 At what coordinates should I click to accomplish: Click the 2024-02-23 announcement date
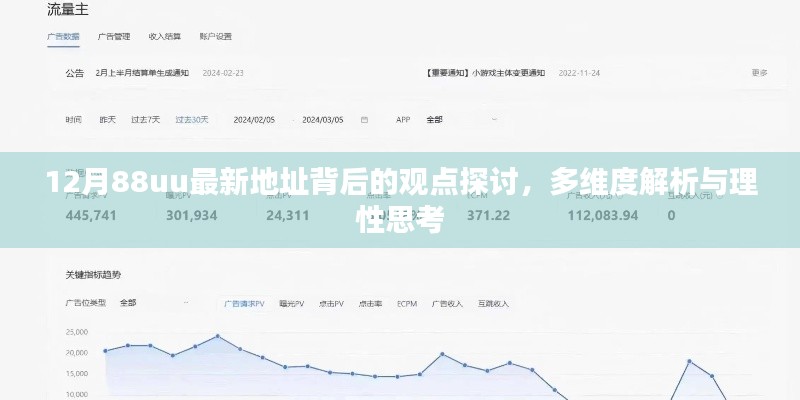pos(223,73)
